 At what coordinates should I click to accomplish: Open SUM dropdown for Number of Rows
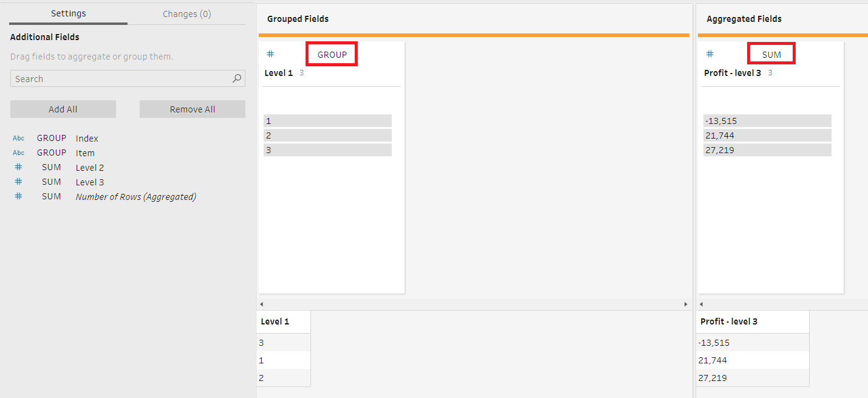click(52, 196)
